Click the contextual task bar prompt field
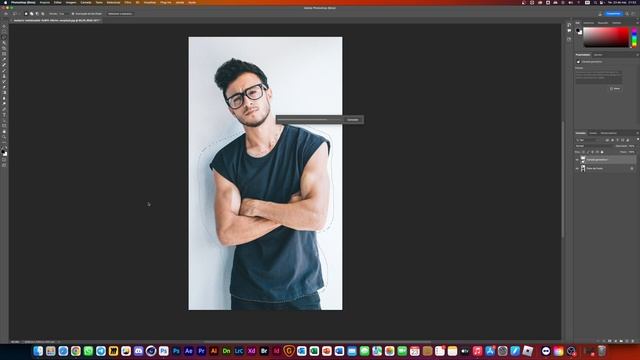Image resolution: width=640 pixels, height=360 pixels. 309,120
